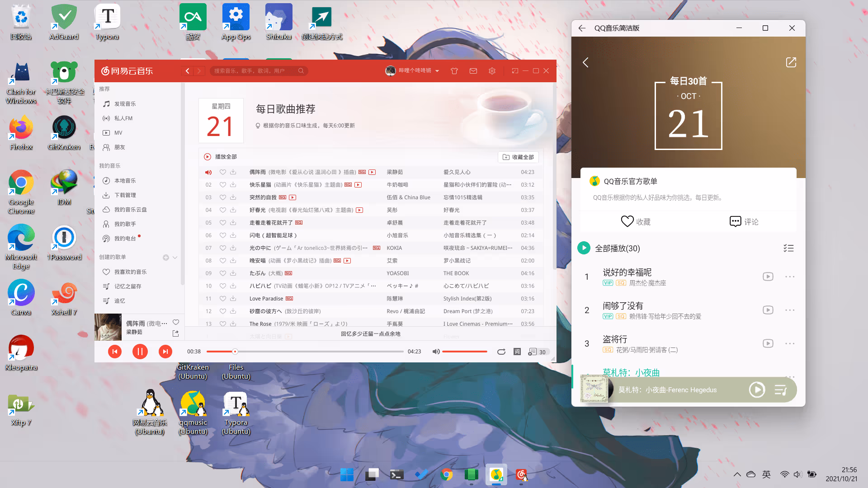Click the back arrow in QQ音乐简洁版 title bar
Viewport: 868px width, 488px height.
tap(582, 28)
